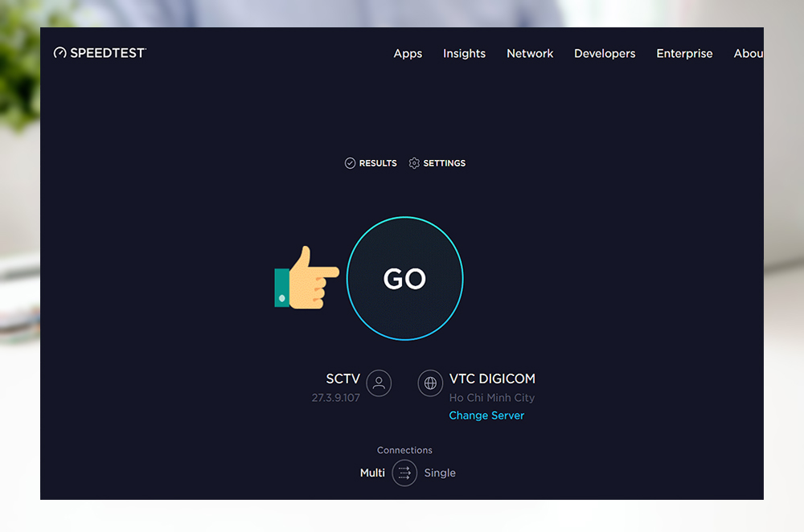Open the Network menu item
804x532 pixels.
tap(530, 54)
